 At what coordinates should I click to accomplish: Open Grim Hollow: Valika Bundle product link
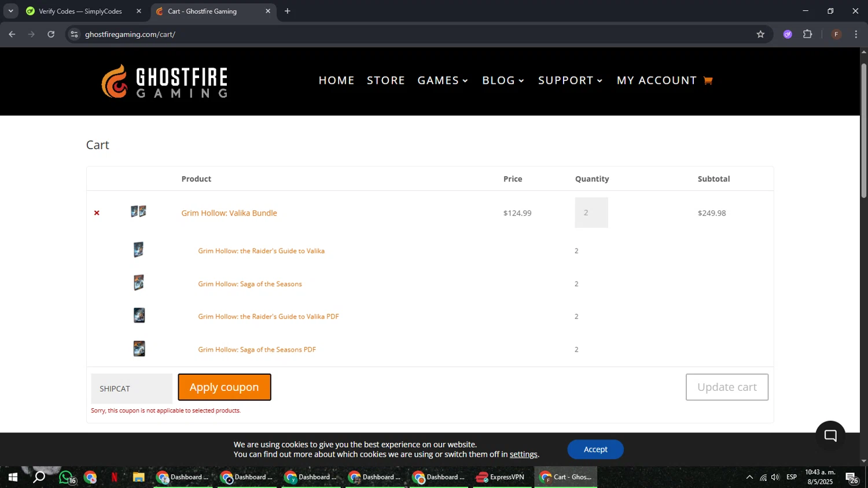[229, 213]
